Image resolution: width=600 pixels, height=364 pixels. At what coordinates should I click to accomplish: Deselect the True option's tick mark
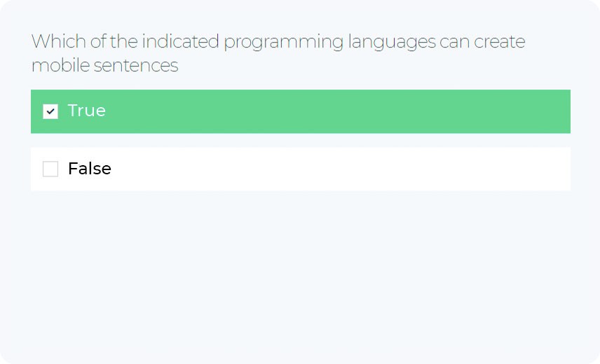click(x=50, y=111)
